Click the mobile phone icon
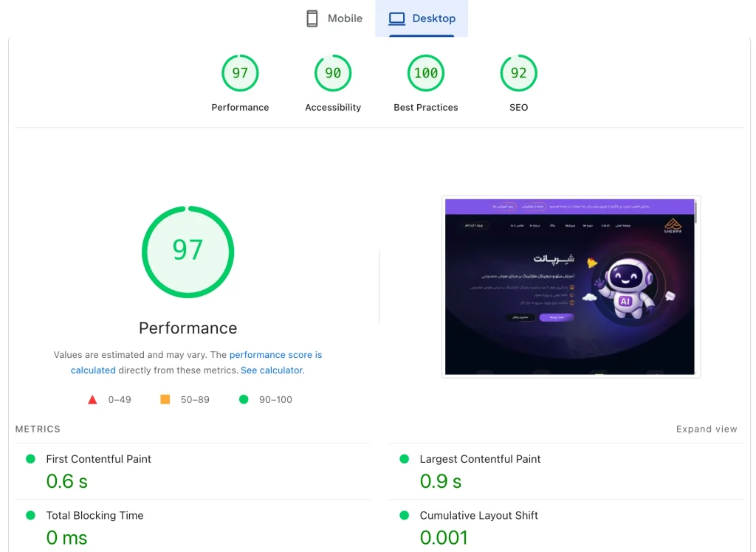Viewport: 756px width, 552px height. click(x=312, y=18)
